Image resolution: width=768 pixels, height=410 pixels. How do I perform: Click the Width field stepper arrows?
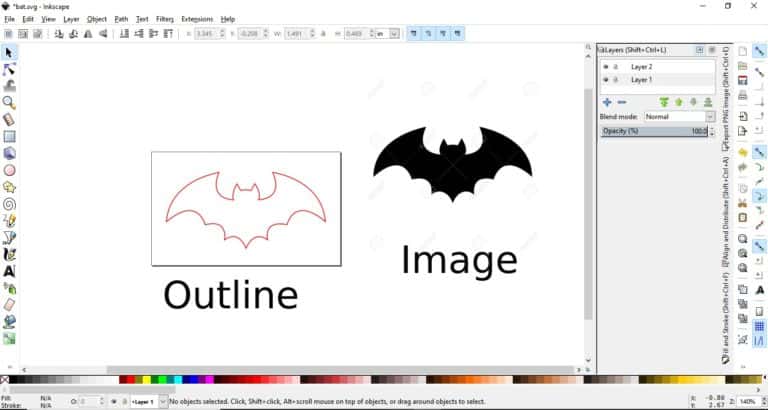311,34
